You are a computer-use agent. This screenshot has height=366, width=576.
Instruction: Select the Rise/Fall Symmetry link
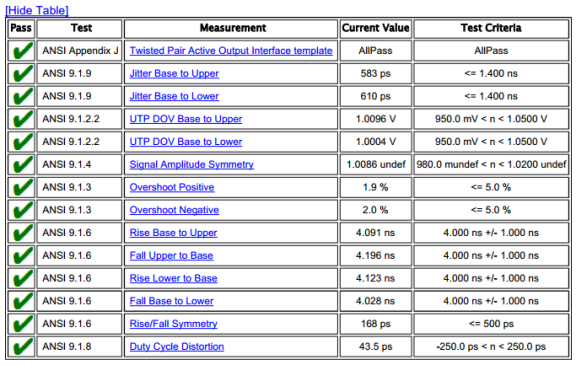[x=173, y=324]
